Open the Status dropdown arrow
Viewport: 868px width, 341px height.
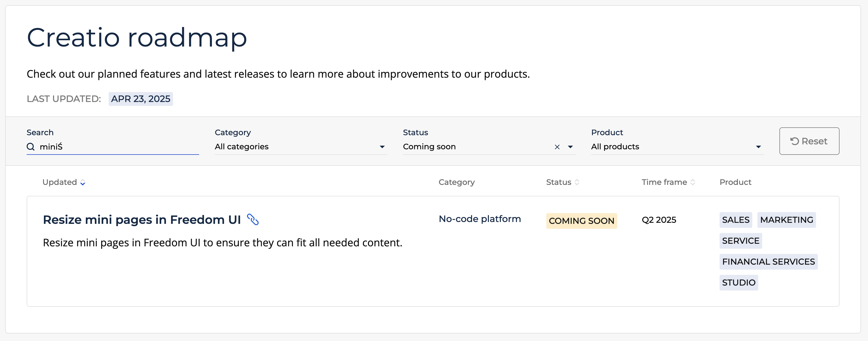[x=570, y=147]
